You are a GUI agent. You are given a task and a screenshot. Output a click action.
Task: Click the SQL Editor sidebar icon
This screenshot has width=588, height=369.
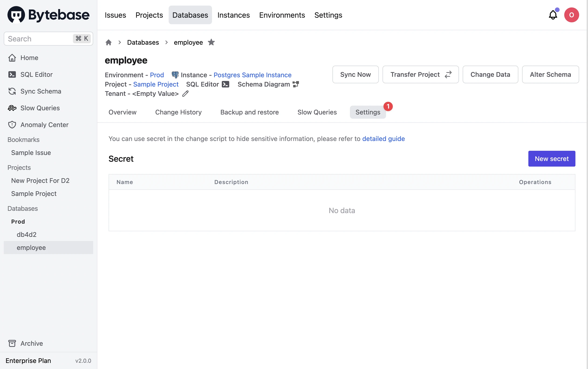pyautogui.click(x=12, y=74)
